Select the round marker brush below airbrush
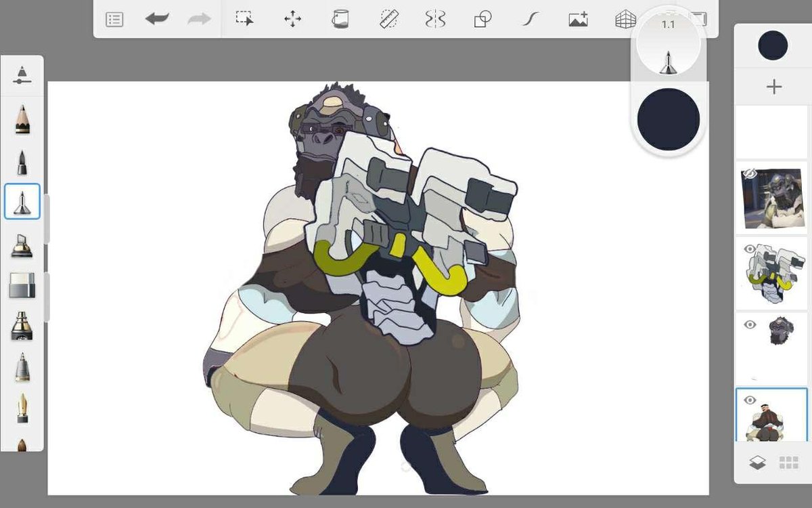The height and width of the screenshot is (508, 812). (22, 366)
